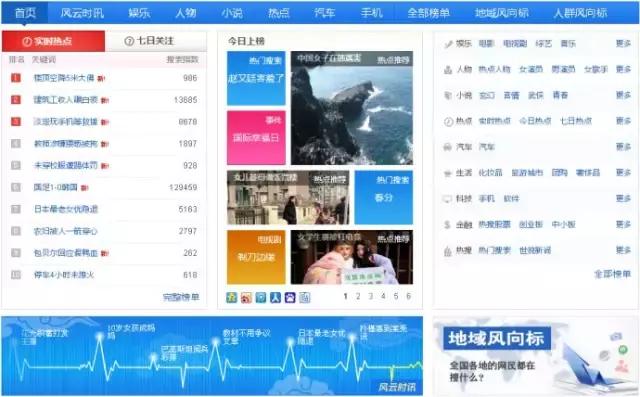Open the orange 电视剧 tile

pyautogui.click(x=256, y=257)
